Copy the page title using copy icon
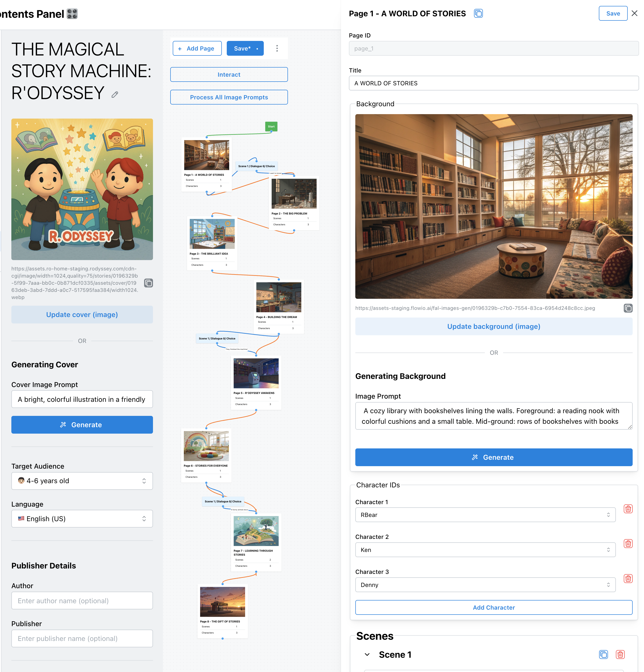The height and width of the screenshot is (672, 644). click(x=478, y=13)
